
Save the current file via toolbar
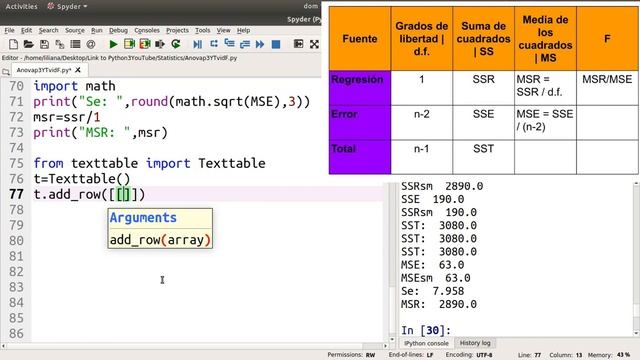(44, 44)
